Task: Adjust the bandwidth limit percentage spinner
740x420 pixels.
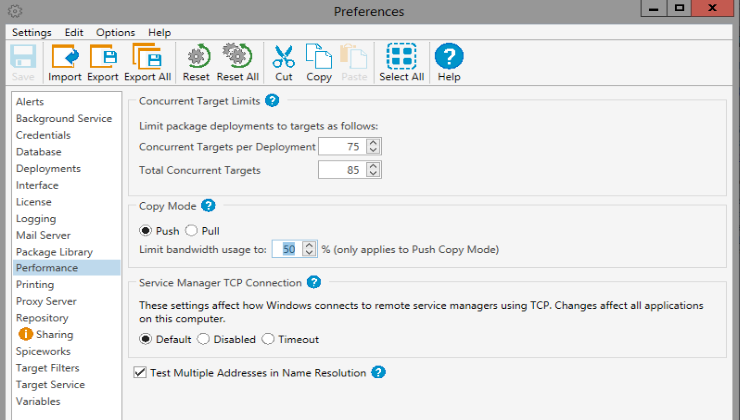Action: pyautogui.click(x=308, y=248)
